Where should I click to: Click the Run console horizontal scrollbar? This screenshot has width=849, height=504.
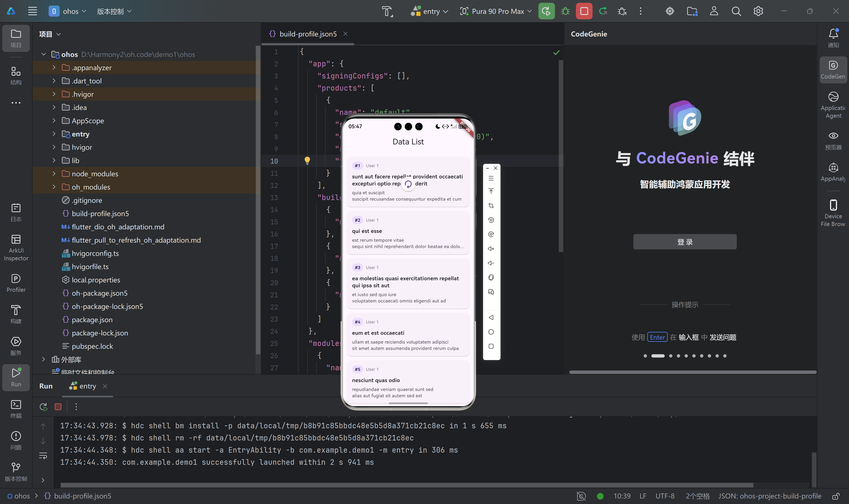tap(406, 485)
